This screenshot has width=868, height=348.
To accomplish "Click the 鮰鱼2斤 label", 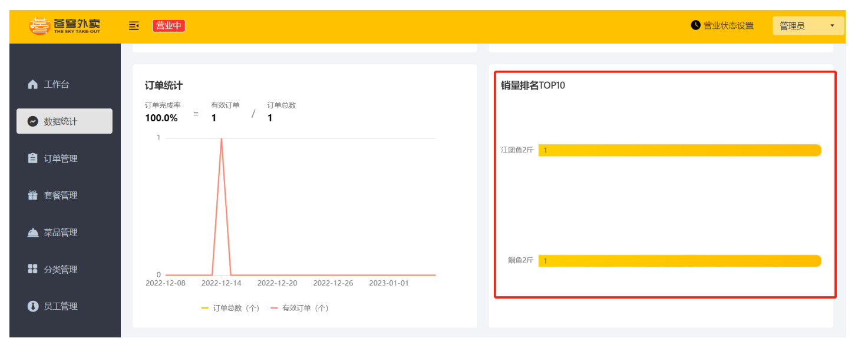I will (520, 260).
